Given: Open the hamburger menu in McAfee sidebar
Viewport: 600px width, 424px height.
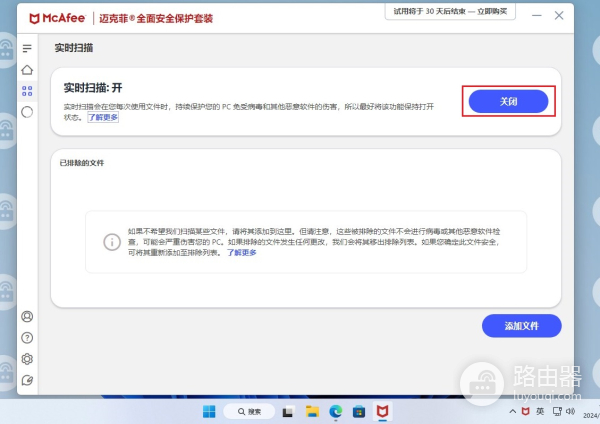Looking at the screenshot, I should pos(27,48).
